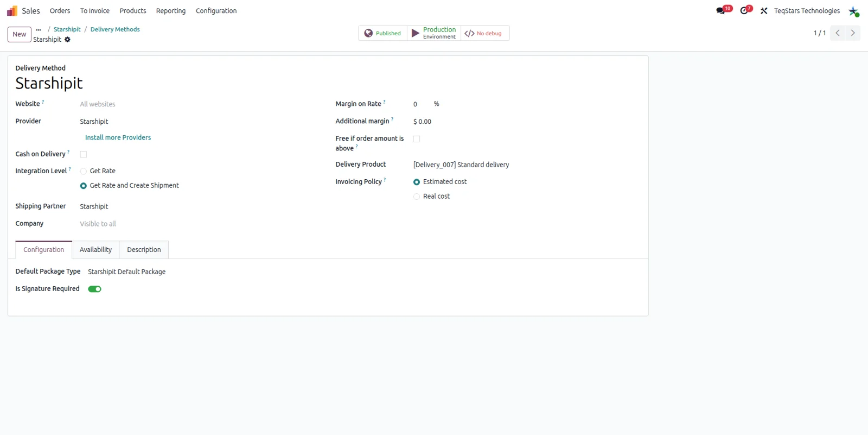
Task: Go to next record arrow
Action: click(x=853, y=33)
